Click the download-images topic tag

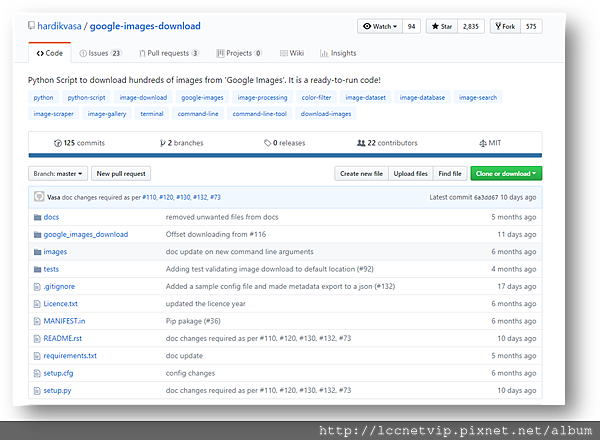click(326, 114)
